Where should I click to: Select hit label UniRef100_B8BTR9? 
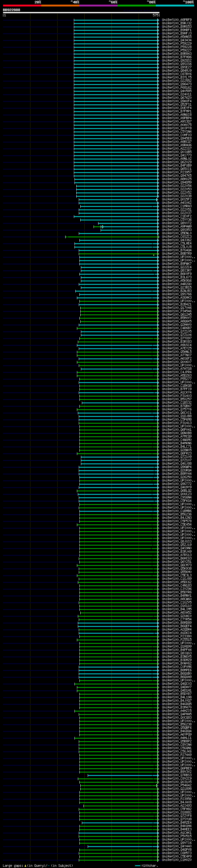pyautogui.click(x=177, y=253)
